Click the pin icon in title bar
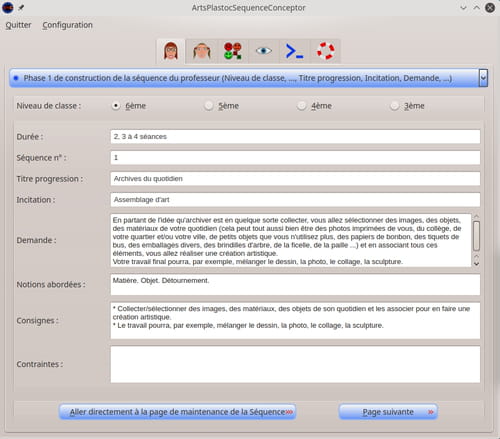This screenshot has width=500, height=439. click(x=21, y=7)
